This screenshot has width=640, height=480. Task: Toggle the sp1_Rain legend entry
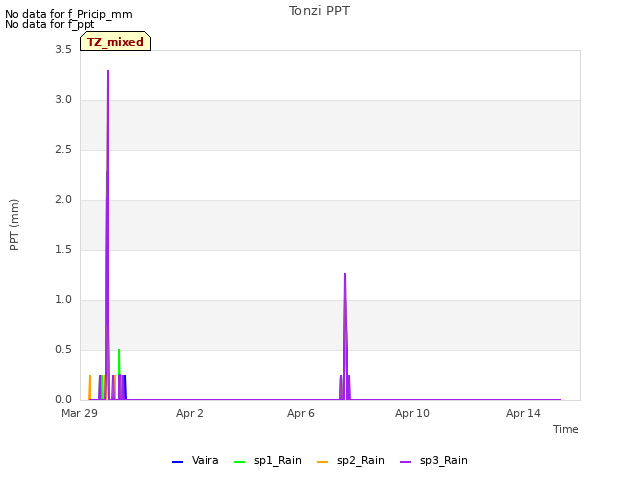click(268, 460)
